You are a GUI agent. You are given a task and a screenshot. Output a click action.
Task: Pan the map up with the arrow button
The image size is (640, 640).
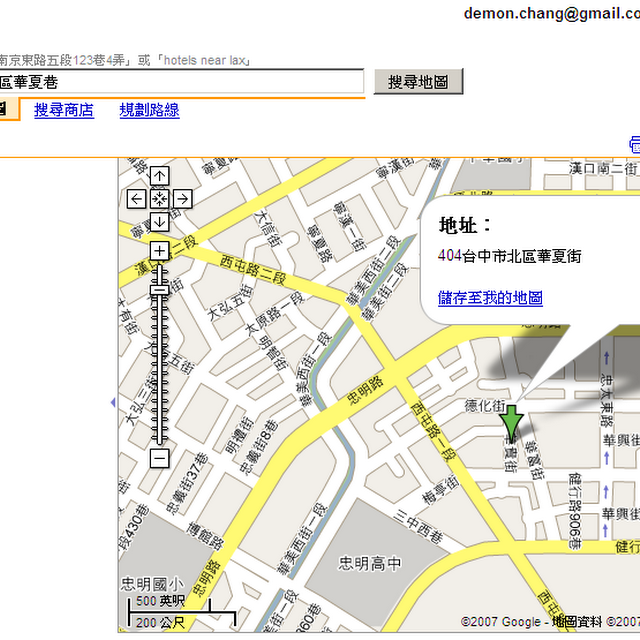click(x=159, y=176)
